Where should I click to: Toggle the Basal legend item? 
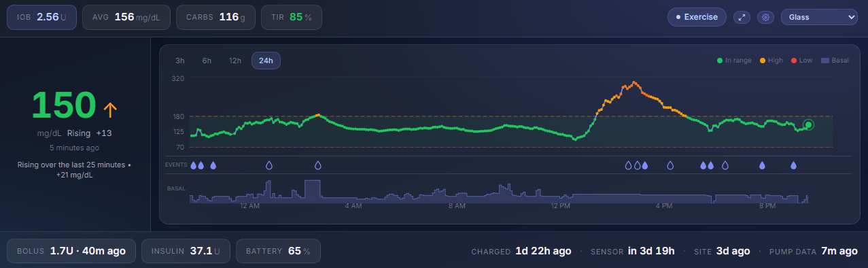[835, 61]
